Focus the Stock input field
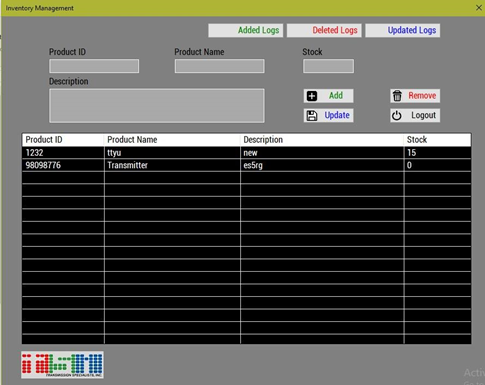 [328, 66]
